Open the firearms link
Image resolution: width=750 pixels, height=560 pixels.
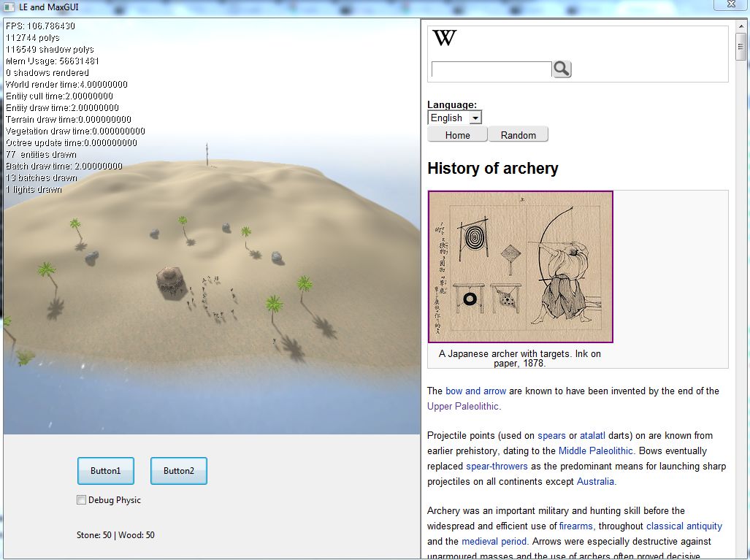coord(576,526)
